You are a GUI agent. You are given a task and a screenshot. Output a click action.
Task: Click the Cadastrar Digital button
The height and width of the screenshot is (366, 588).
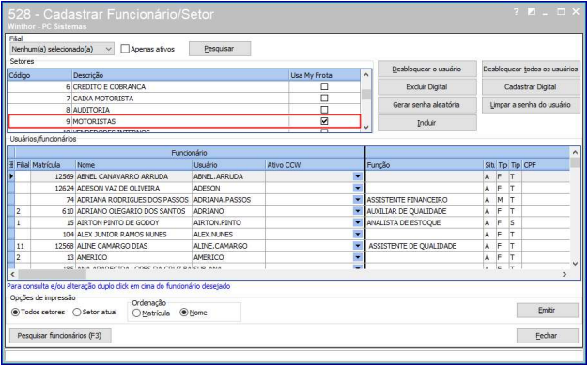point(531,87)
